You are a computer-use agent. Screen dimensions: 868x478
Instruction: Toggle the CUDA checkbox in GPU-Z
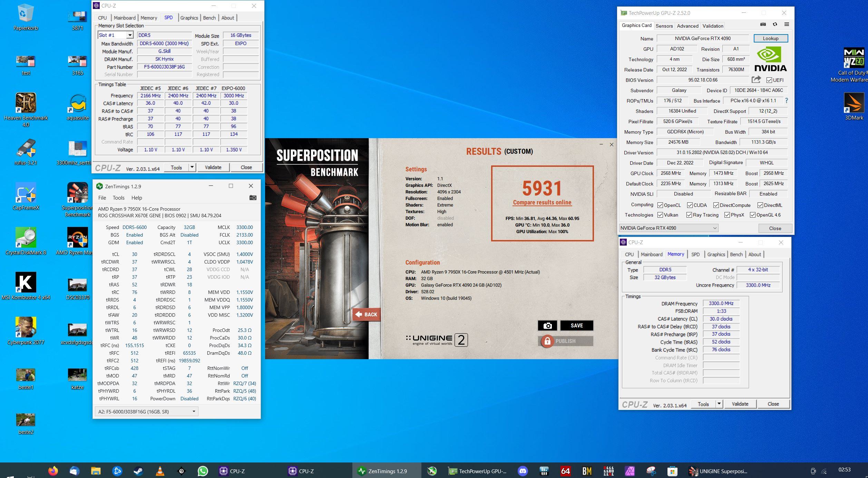690,205
